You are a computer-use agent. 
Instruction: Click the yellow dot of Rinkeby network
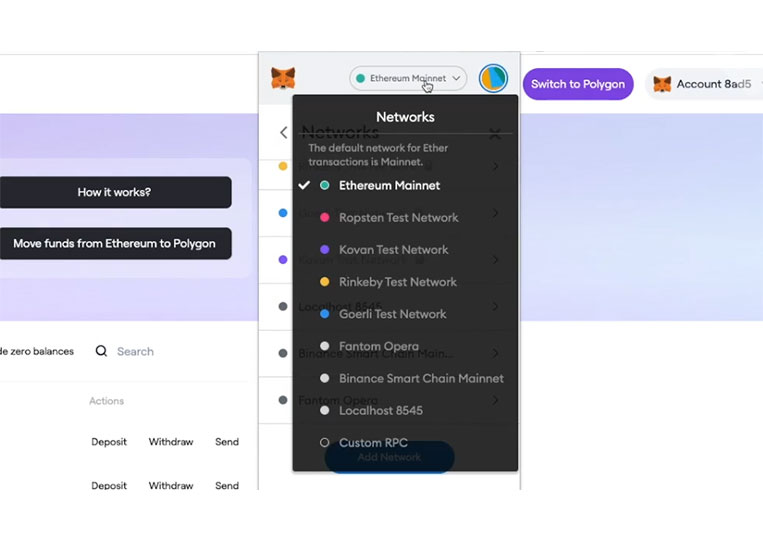tap(325, 282)
